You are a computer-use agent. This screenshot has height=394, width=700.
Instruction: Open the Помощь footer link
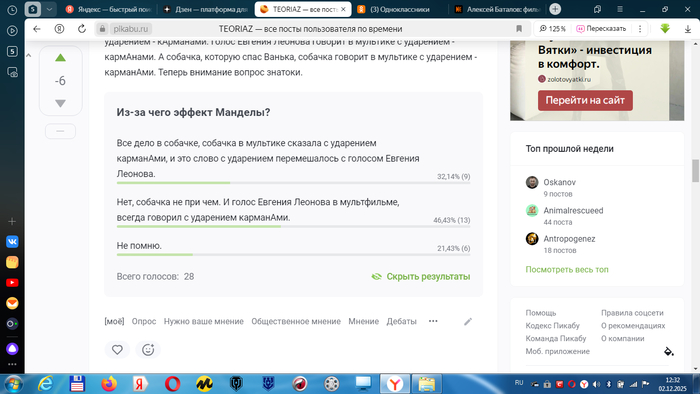(541, 313)
